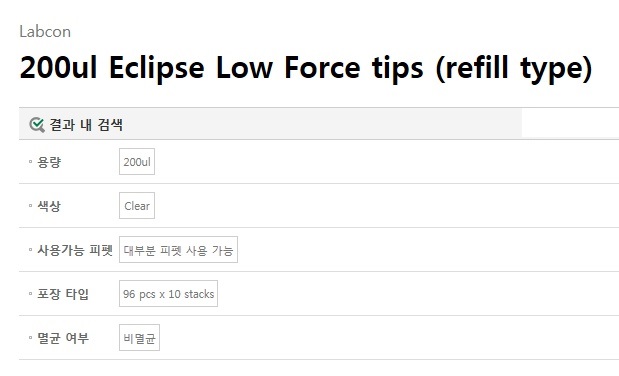The width and height of the screenshot is (619, 376).
Task: Click the bullet beside 용량
Action: tap(30, 162)
